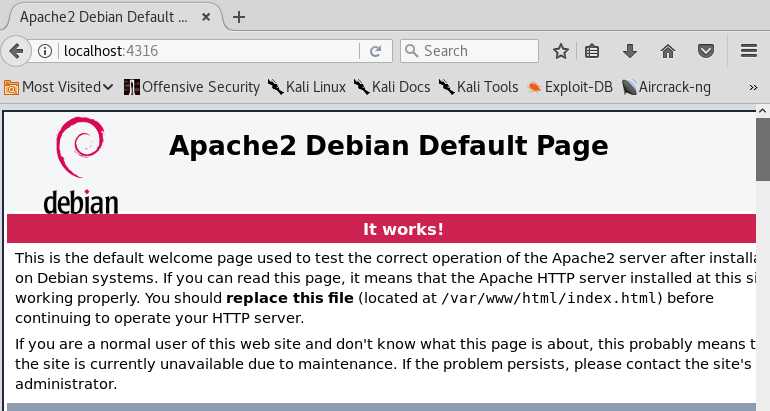Viewport: 770px width, 411px height.
Task: Open the Firefox hamburger menu
Action: (749, 51)
